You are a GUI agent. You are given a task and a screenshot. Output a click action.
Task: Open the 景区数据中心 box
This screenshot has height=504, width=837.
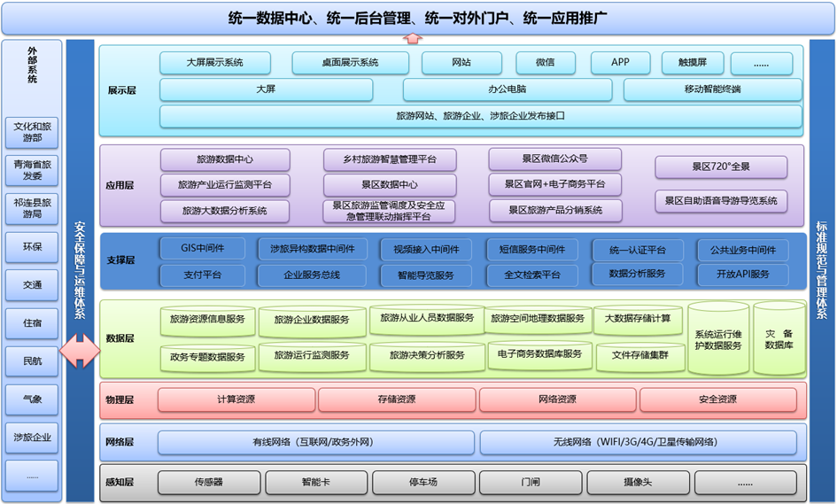pos(391,185)
